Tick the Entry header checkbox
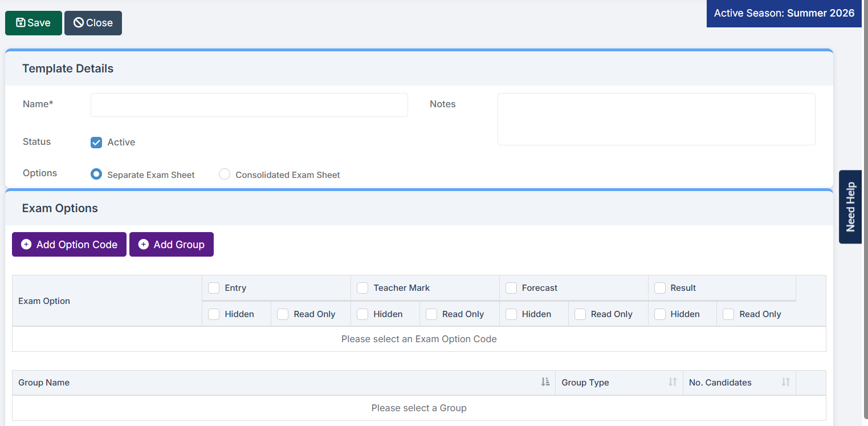This screenshot has height=426, width=868. coord(214,288)
